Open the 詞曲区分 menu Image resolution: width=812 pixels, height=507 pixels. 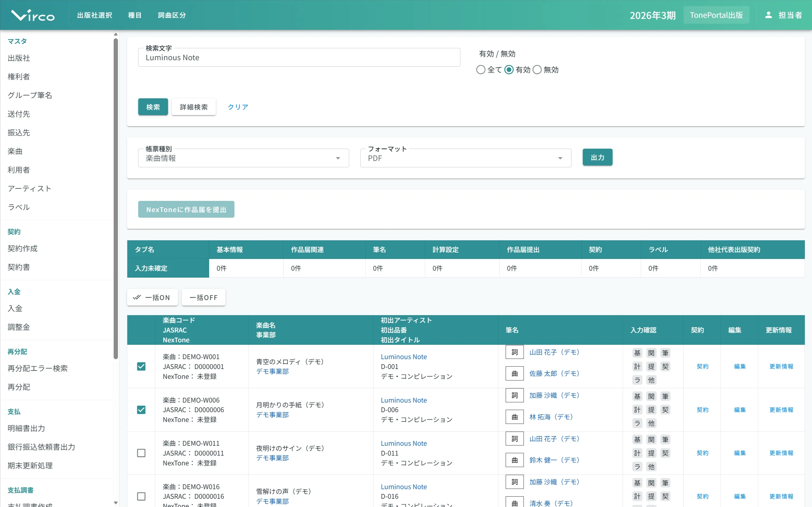172,15
